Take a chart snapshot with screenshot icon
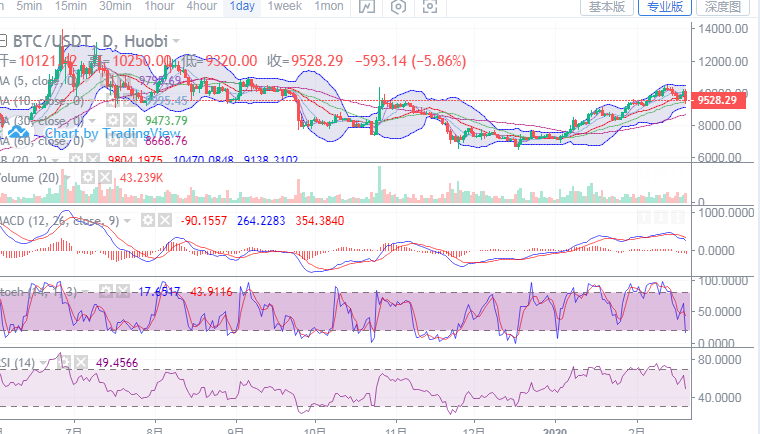This screenshot has height=434, width=760. 430,7
